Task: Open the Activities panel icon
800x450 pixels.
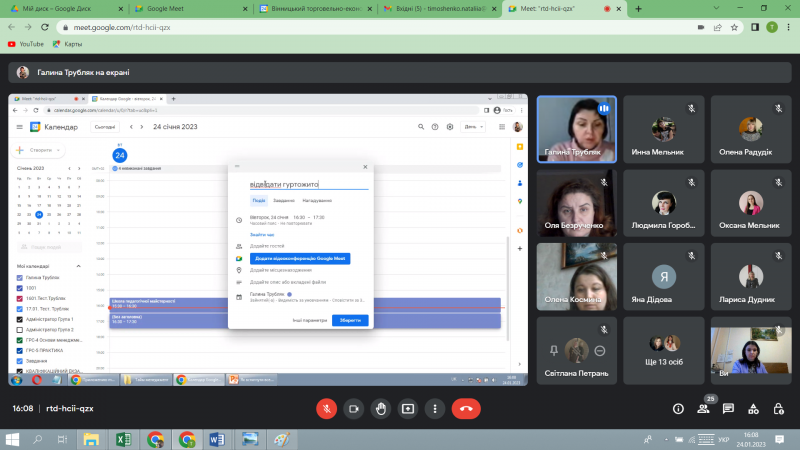Action: tap(753, 409)
